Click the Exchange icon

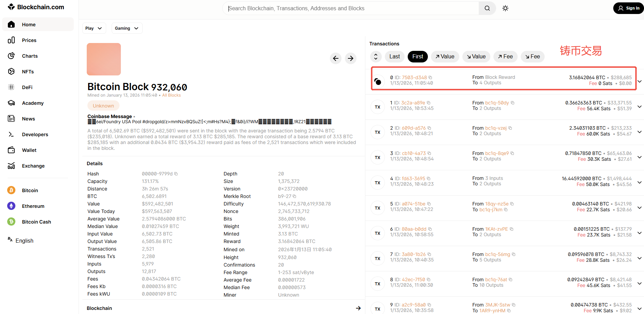[x=11, y=166]
